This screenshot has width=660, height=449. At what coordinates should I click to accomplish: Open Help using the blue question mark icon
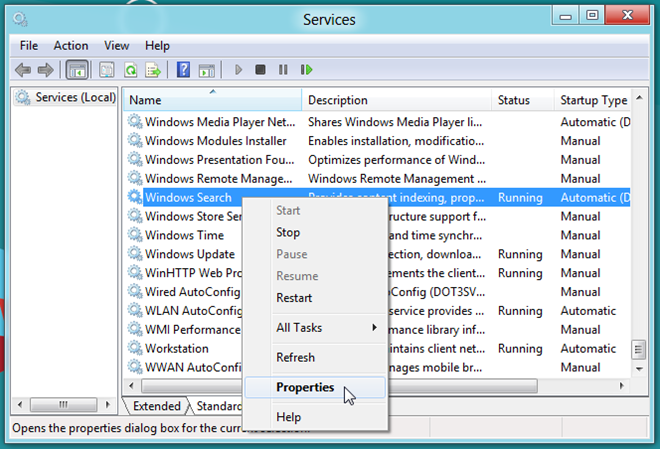click(x=183, y=70)
